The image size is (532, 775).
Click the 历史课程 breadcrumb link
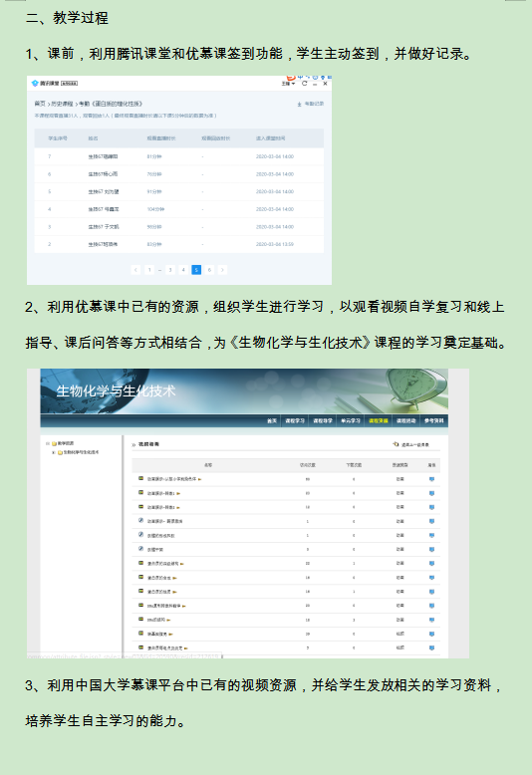(x=62, y=104)
